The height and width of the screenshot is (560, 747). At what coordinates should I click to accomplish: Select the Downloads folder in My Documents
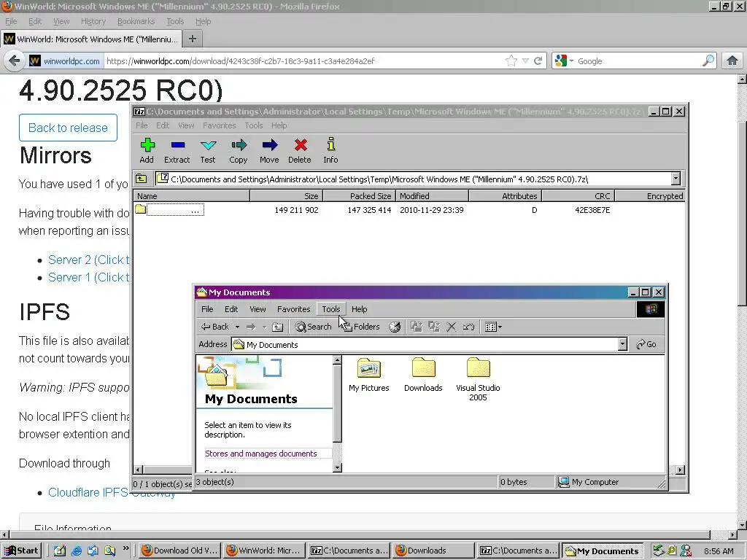click(424, 375)
